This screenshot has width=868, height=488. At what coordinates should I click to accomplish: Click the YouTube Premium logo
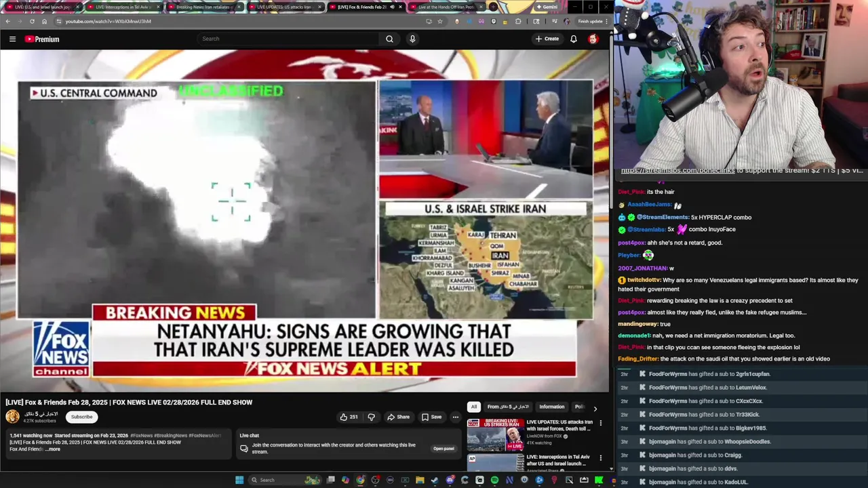[x=42, y=39]
